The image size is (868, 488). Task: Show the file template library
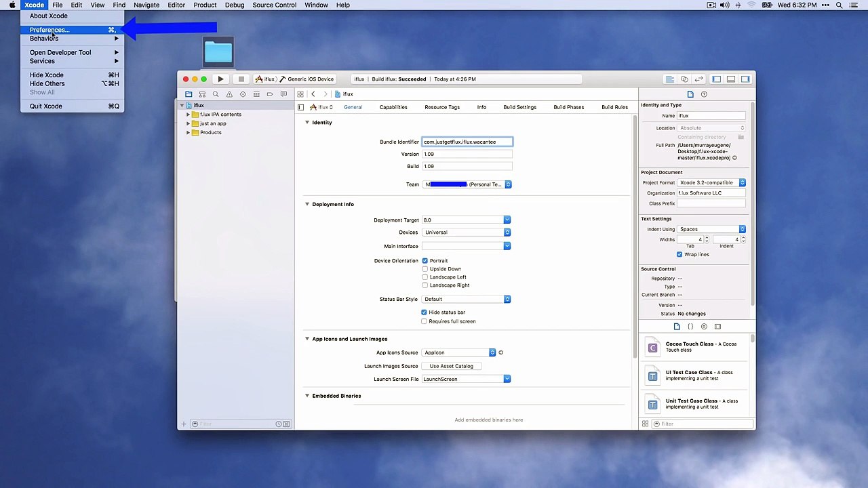click(x=677, y=327)
